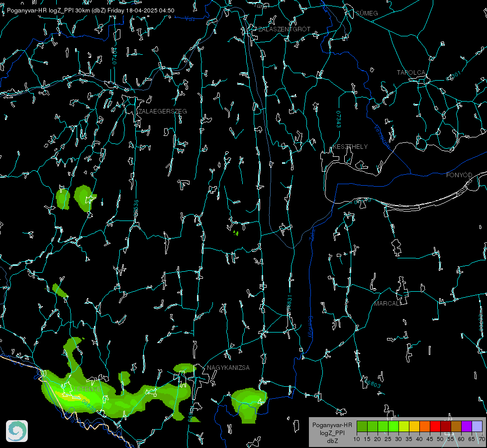Click the legend value 40

click(x=419, y=439)
